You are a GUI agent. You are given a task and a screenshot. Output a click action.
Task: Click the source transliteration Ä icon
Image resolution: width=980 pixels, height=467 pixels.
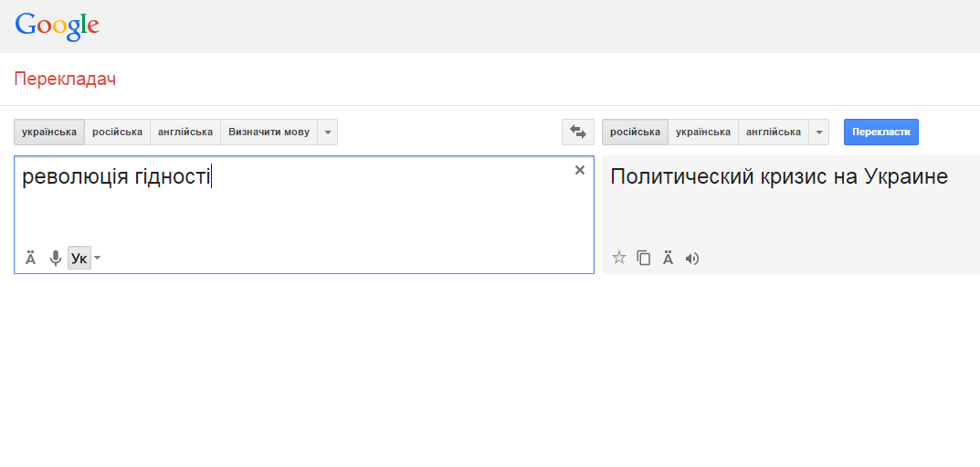click(x=30, y=259)
